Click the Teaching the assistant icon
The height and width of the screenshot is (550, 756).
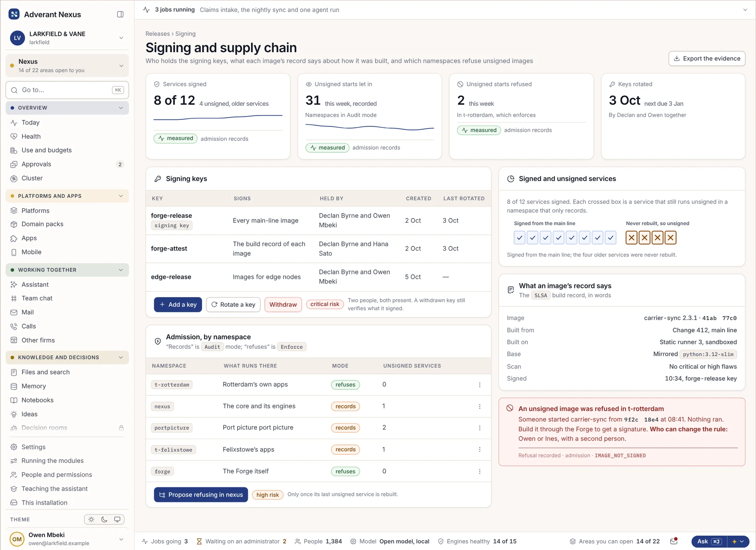tap(14, 489)
